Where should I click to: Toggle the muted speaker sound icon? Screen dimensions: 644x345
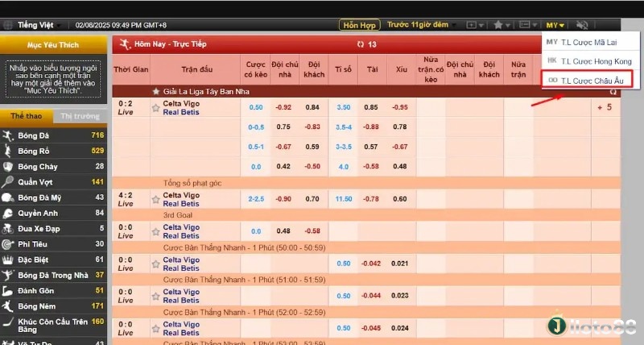[582, 25]
